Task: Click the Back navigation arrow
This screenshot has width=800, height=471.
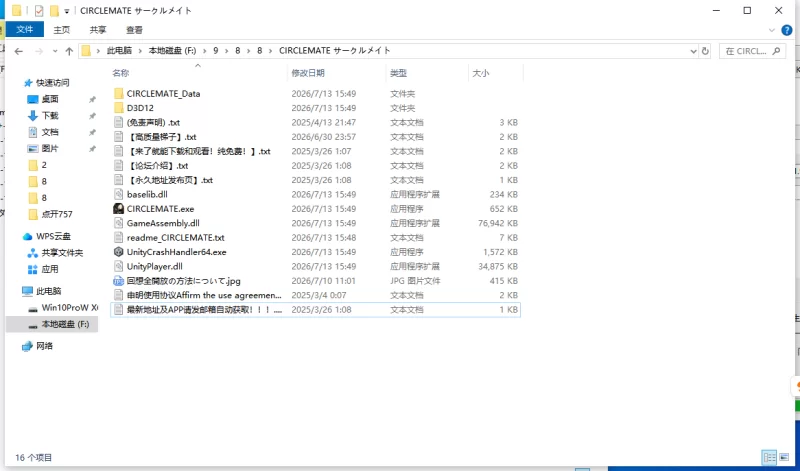Action: coord(19,51)
